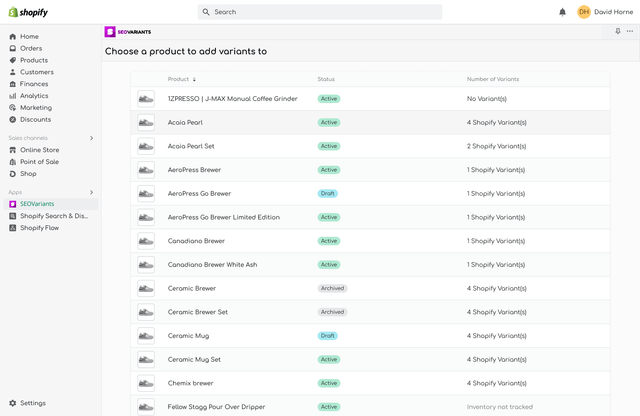
Task: Click the Discounts sidebar icon
Action: 13,120
